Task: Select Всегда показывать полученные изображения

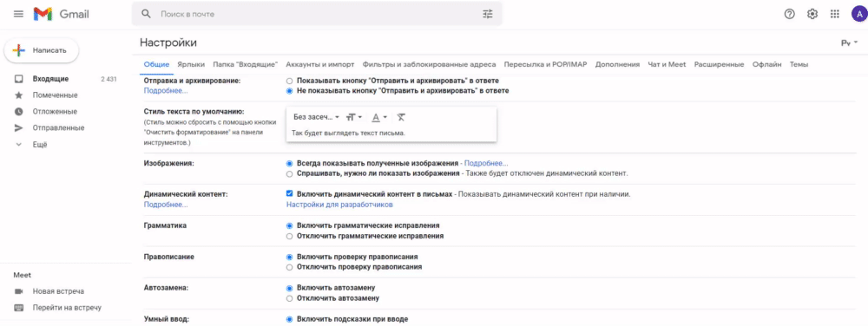Action: pyautogui.click(x=290, y=164)
